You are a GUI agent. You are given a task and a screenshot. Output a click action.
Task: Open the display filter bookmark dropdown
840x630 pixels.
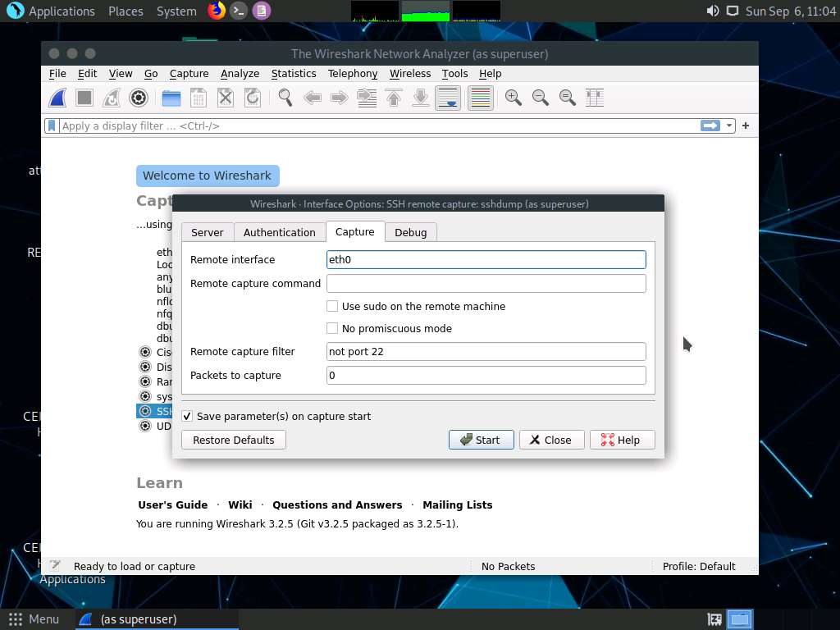tap(50, 126)
